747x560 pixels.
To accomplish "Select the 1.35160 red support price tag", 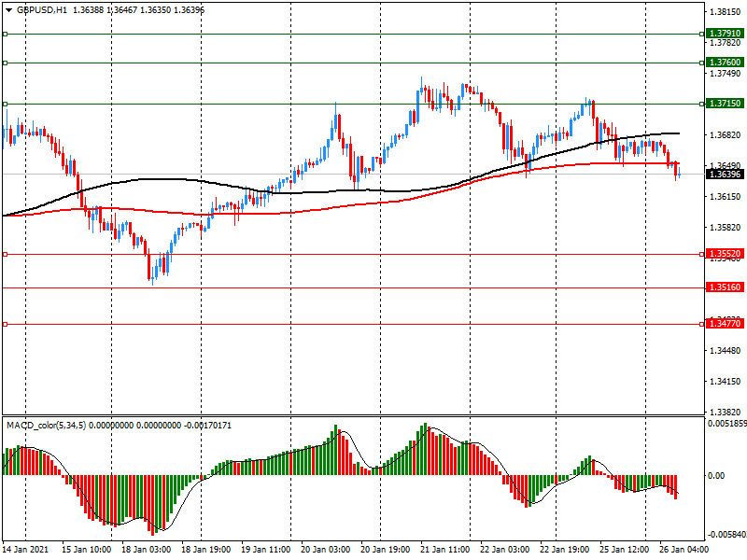I will click(x=725, y=287).
